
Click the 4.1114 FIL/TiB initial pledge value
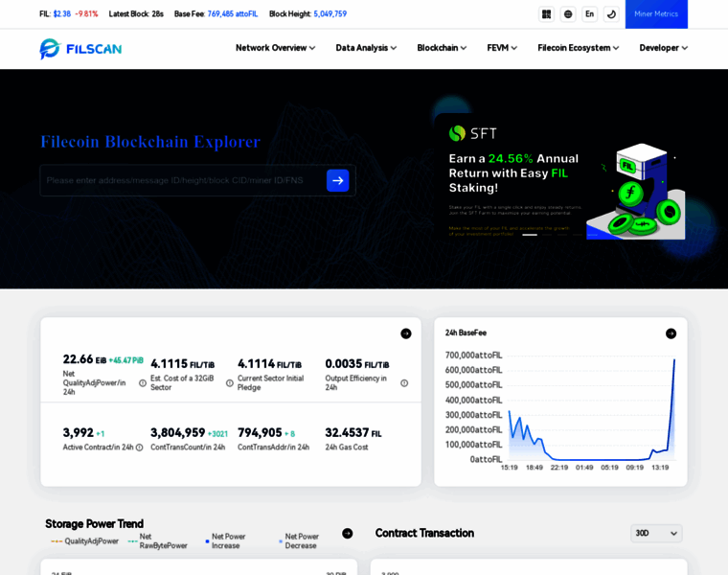click(269, 363)
